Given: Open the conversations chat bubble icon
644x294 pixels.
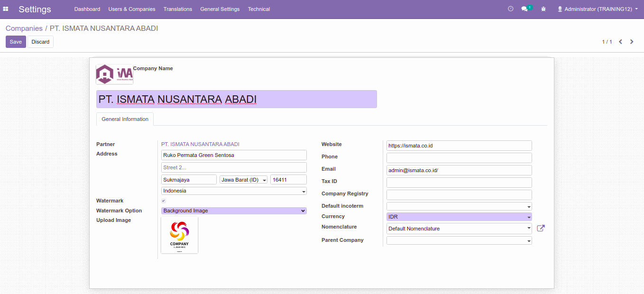Looking at the screenshot, I should pyautogui.click(x=524, y=9).
